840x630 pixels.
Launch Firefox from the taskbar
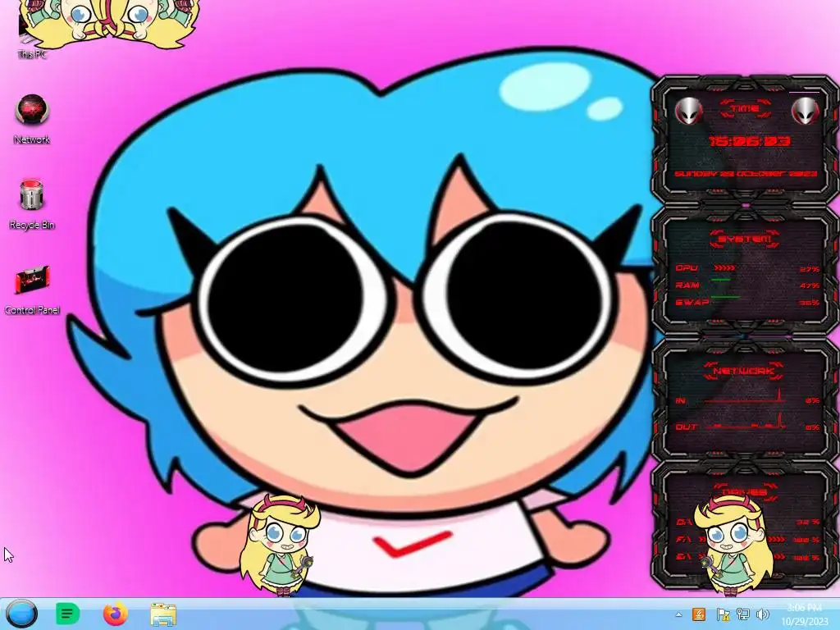point(116,614)
